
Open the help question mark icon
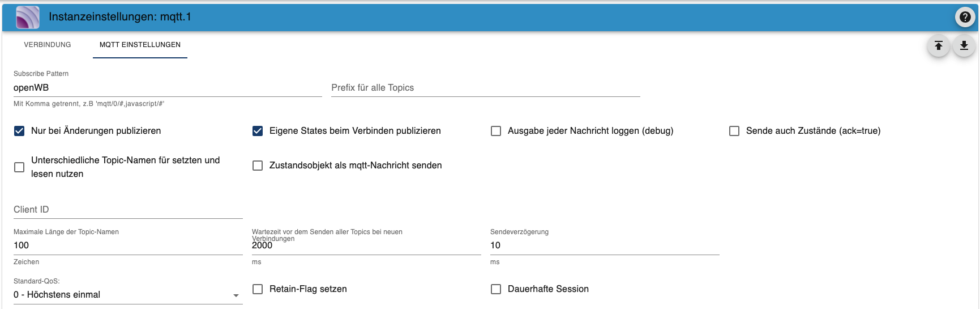pyautogui.click(x=965, y=17)
